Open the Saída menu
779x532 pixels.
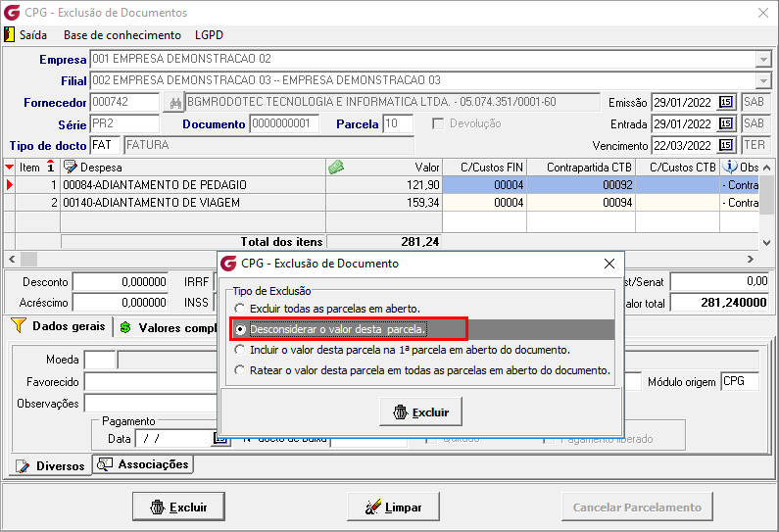coord(32,34)
